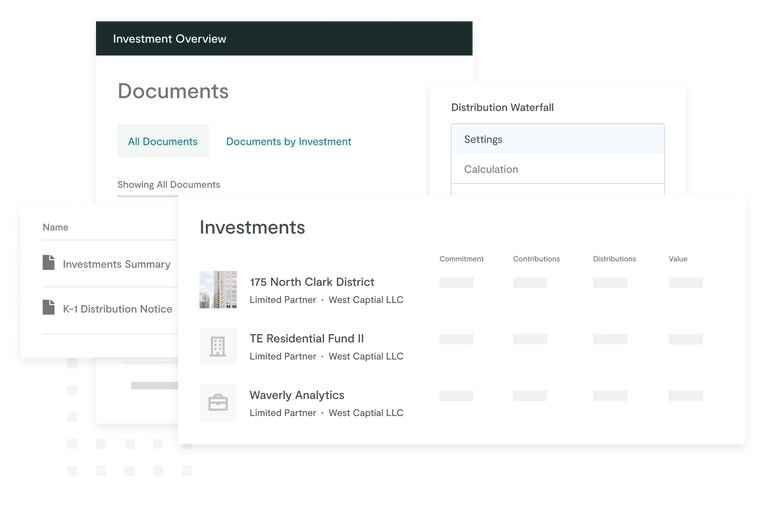768x512 pixels.
Task: Open the 175 North Clark District photo thumbnail
Action: [218, 289]
